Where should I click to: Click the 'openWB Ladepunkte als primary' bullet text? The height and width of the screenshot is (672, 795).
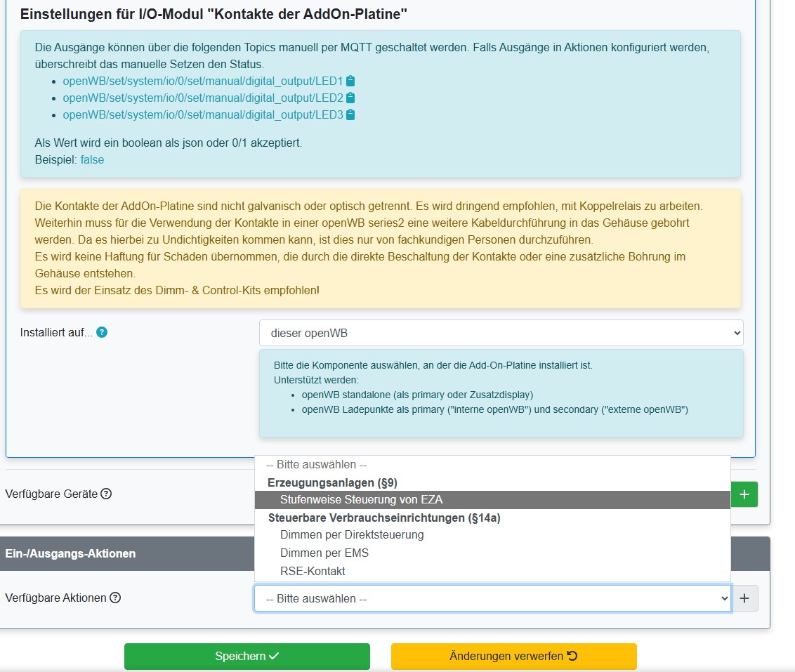coord(495,409)
